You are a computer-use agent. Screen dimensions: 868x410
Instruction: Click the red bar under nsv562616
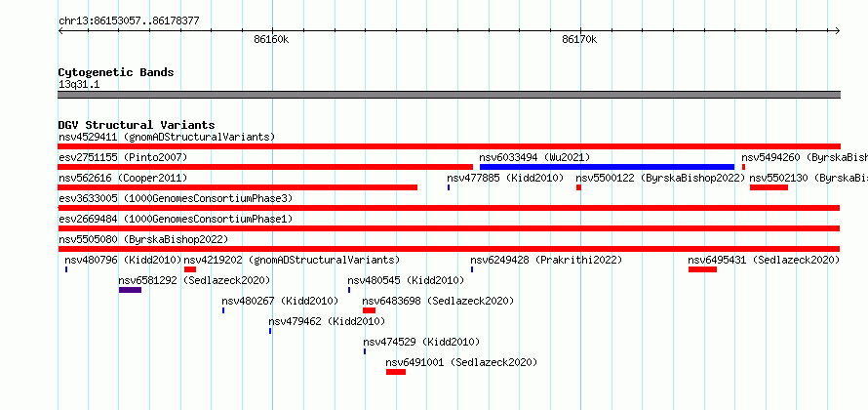238,187
